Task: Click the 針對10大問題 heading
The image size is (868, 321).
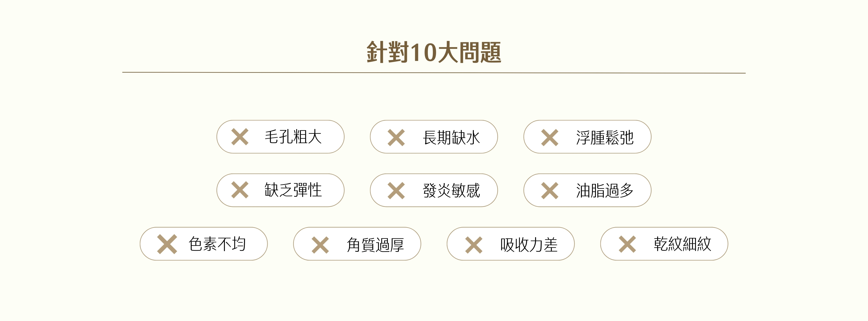Action: pos(434,53)
